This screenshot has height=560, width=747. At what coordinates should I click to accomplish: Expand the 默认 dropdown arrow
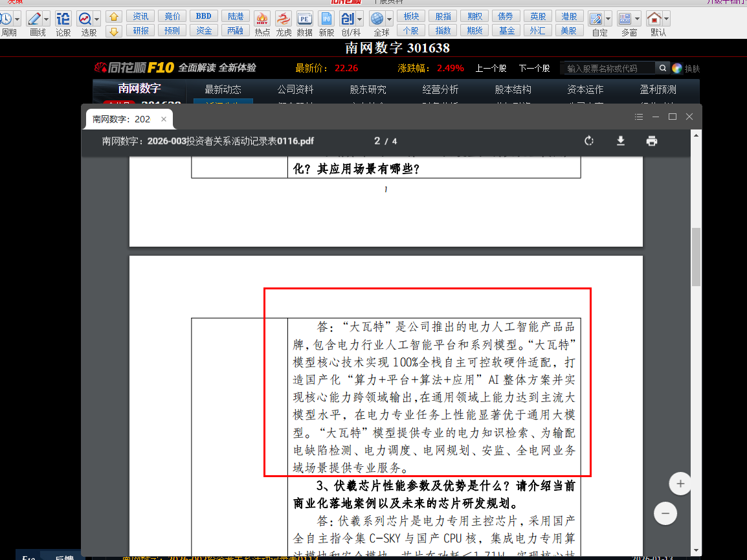point(666,19)
